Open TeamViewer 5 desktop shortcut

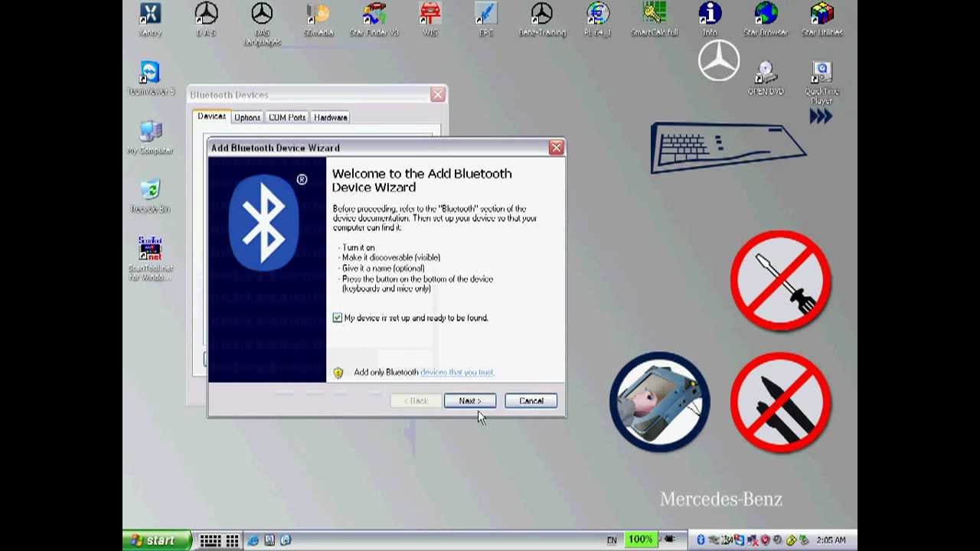click(150, 78)
